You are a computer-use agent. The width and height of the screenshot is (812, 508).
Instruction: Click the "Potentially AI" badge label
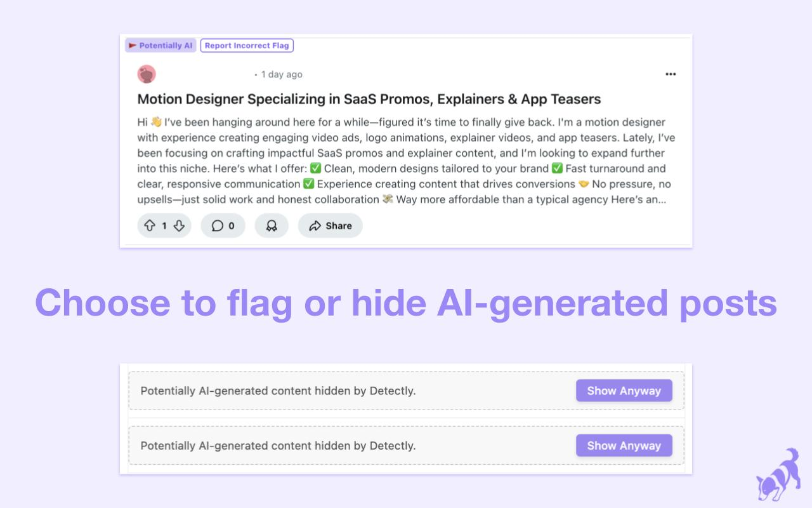[x=166, y=46]
